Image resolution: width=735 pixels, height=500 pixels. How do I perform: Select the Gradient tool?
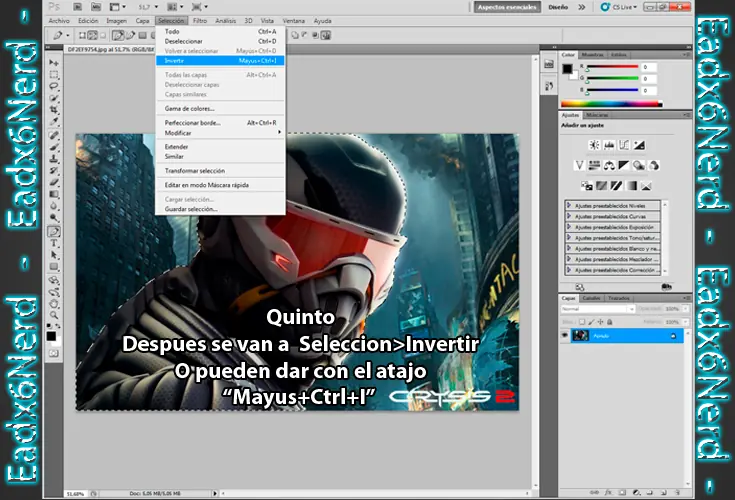click(x=54, y=194)
